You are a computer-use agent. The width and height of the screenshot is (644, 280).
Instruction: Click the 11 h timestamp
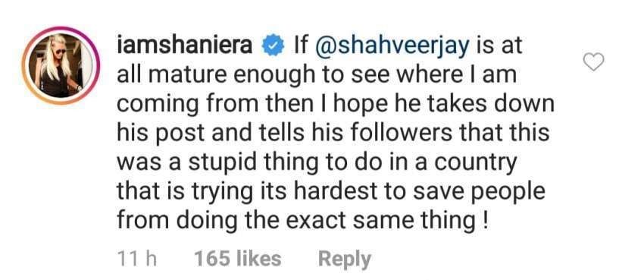(137, 259)
